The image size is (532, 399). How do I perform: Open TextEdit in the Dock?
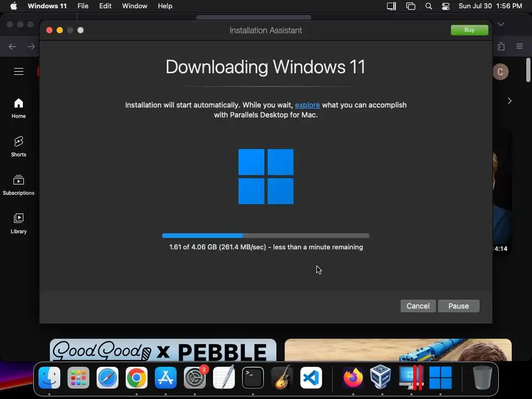tap(224, 378)
